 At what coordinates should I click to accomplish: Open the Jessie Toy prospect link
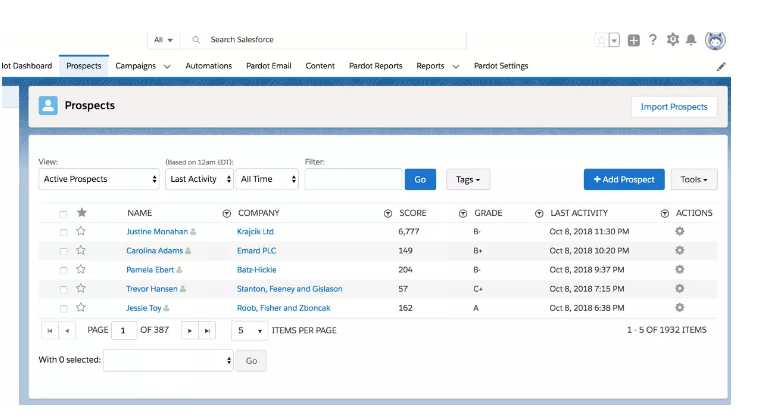[143, 308]
